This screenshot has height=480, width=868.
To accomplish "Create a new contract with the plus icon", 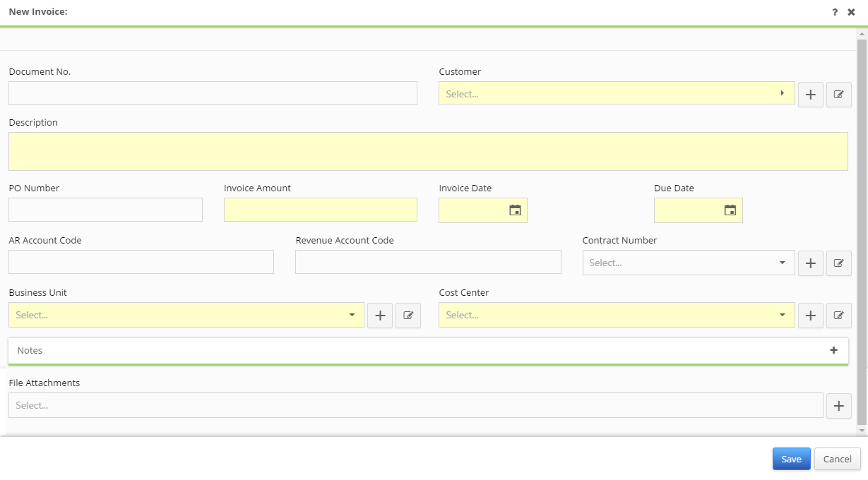I will pyautogui.click(x=810, y=263).
